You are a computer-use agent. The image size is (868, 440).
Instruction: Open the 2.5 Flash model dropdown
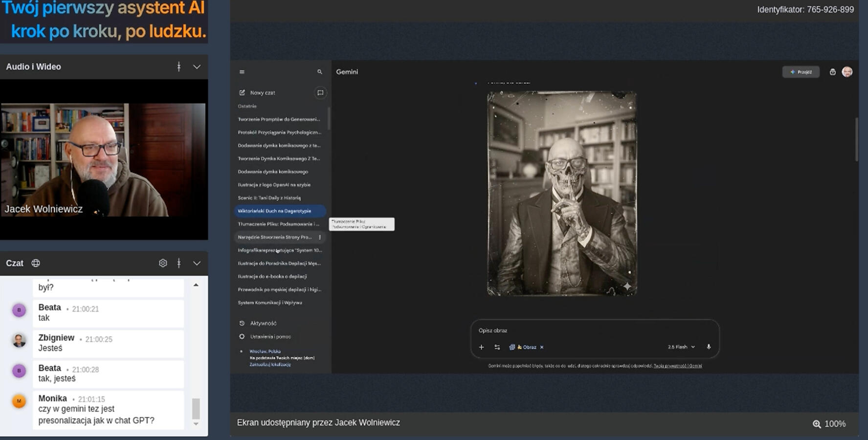[681, 347]
